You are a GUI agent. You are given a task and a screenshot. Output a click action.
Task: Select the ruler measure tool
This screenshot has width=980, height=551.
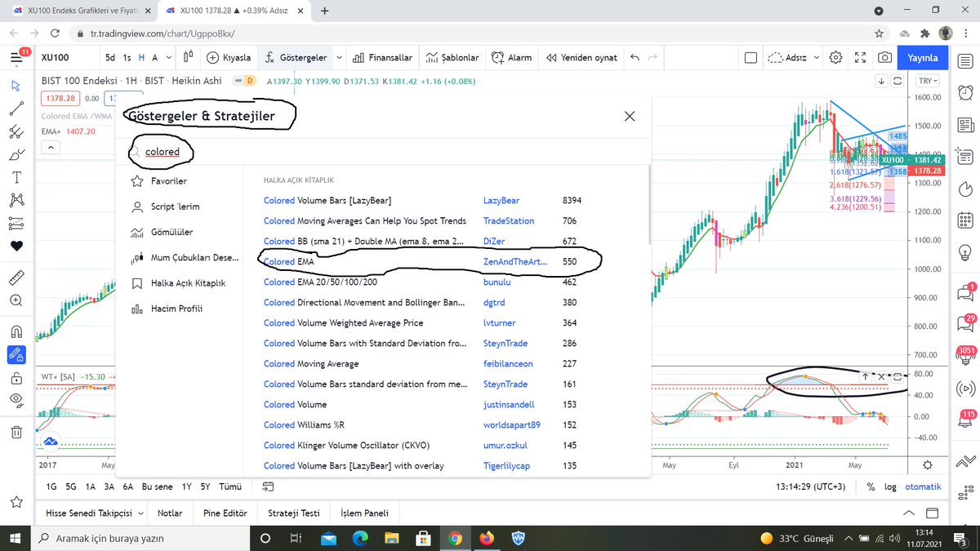coord(16,278)
